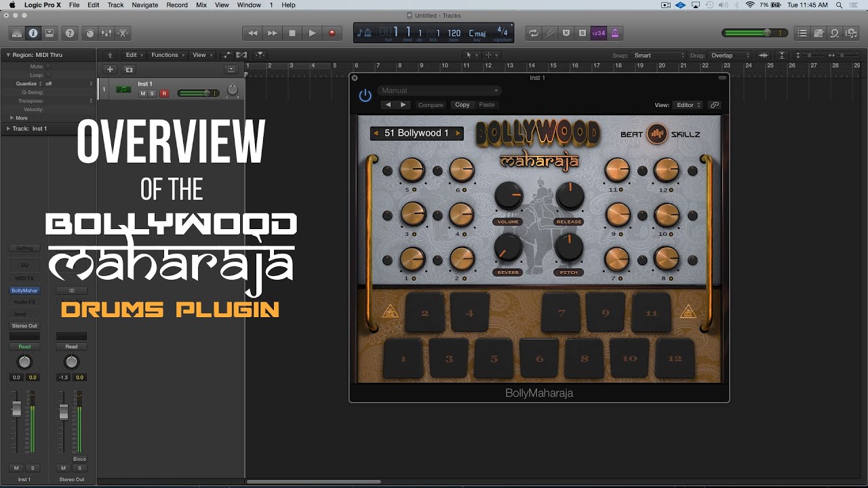Viewport: 868px width, 488px height.
Task: Toggle the plugin power bypass button
Action: click(x=365, y=96)
